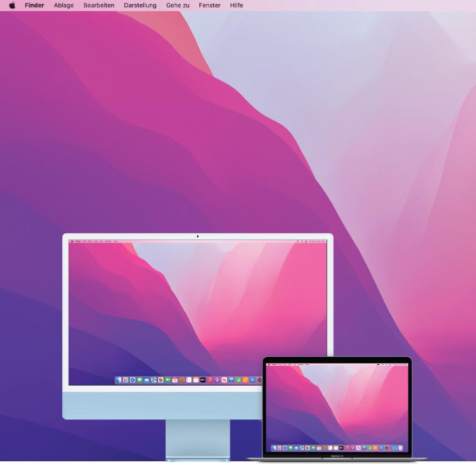Open the Fenster menu
Viewport: 476px width, 464px height.
(x=210, y=5)
